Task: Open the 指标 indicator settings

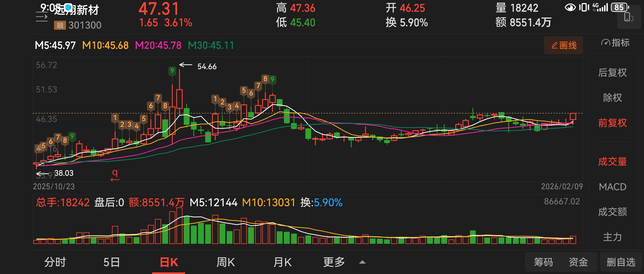Action: (x=615, y=43)
